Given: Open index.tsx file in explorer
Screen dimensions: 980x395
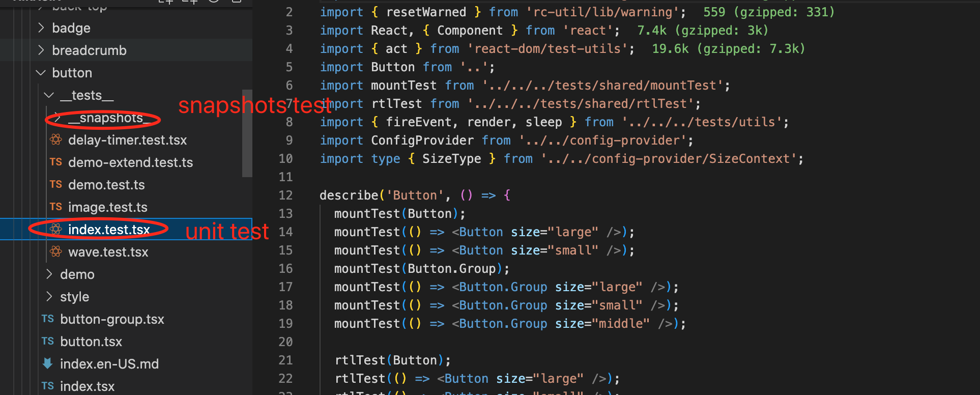Looking at the screenshot, I should [88, 386].
